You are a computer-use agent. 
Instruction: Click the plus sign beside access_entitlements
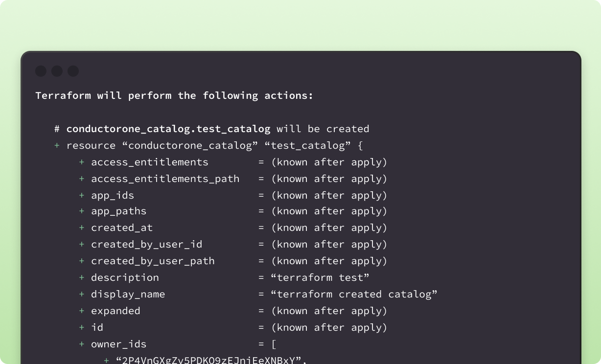click(82, 162)
